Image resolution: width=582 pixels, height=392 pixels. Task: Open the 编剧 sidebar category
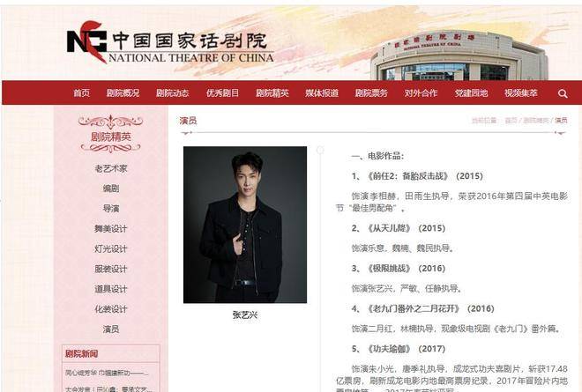click(x=111, y=189)
